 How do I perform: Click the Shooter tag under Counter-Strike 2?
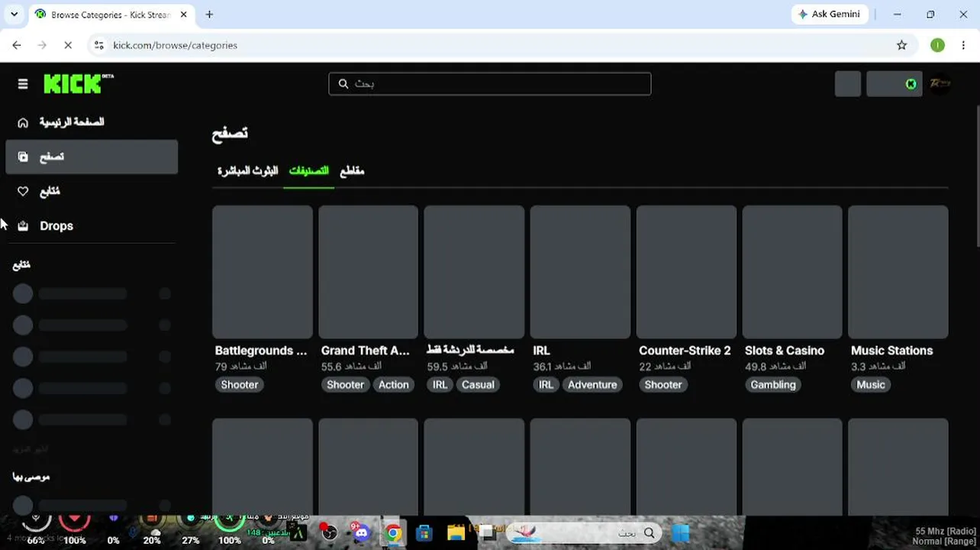tap(663, 385)
